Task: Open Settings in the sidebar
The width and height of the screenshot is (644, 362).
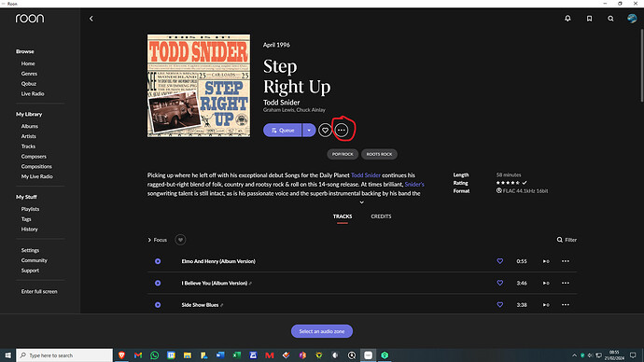Action: click(x=31, y=250)
